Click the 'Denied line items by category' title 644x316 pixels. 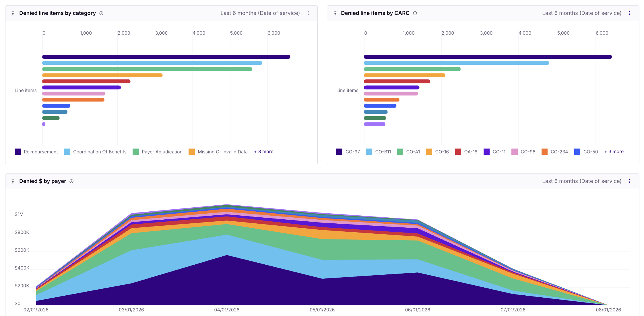[57, 13]
